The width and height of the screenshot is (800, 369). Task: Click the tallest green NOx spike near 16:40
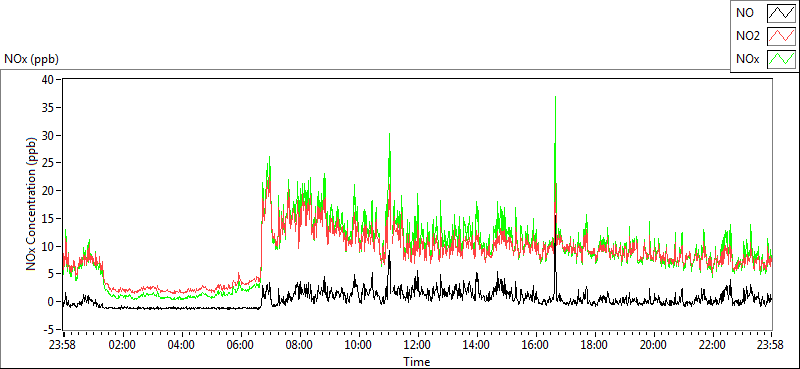click(555, 98)
